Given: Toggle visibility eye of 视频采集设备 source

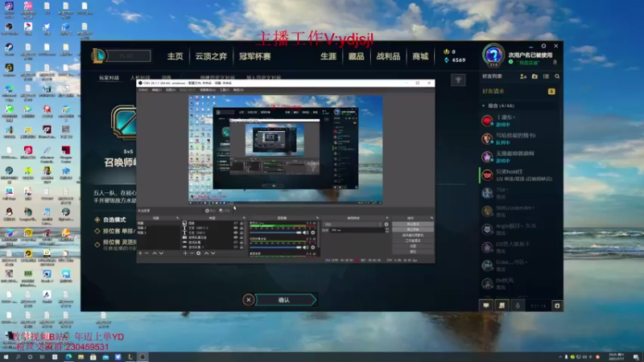Looking at the screenshot, I should point(236,237).
